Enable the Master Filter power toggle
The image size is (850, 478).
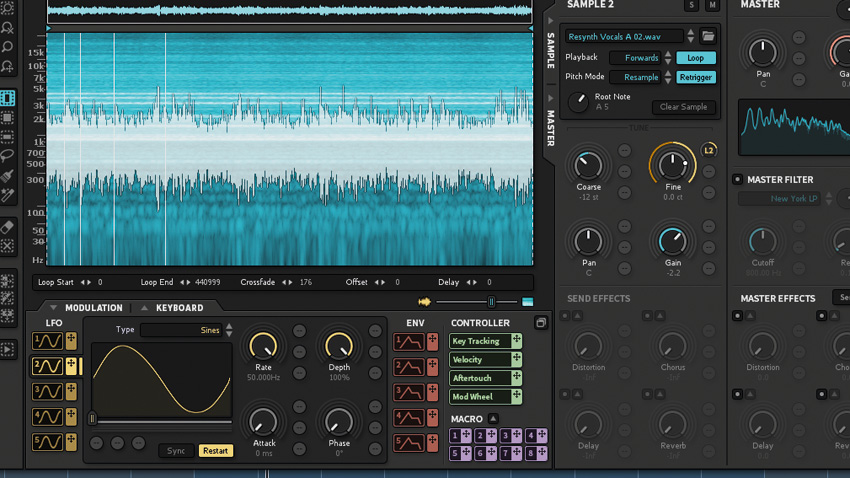point(738,180)
